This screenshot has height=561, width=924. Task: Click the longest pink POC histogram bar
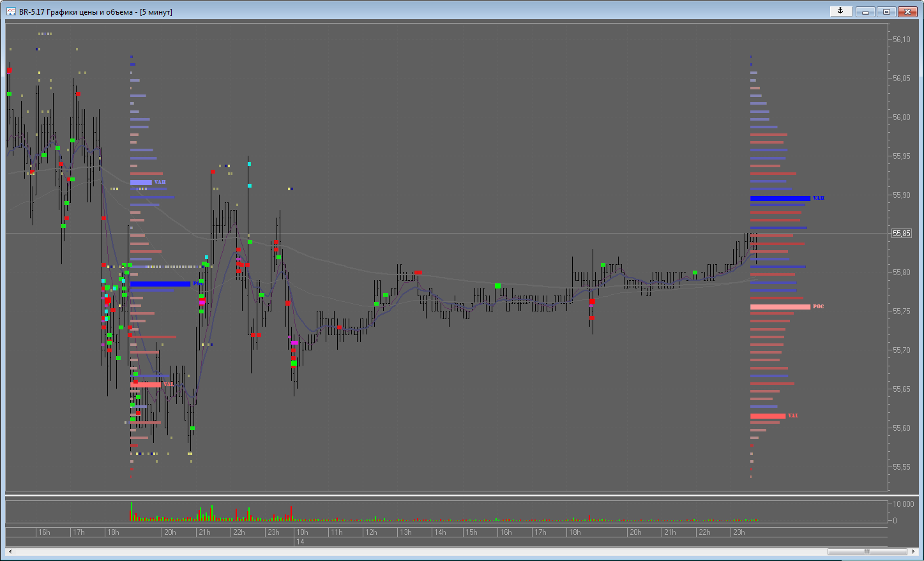pyautogui.click(x=780, y=306)
